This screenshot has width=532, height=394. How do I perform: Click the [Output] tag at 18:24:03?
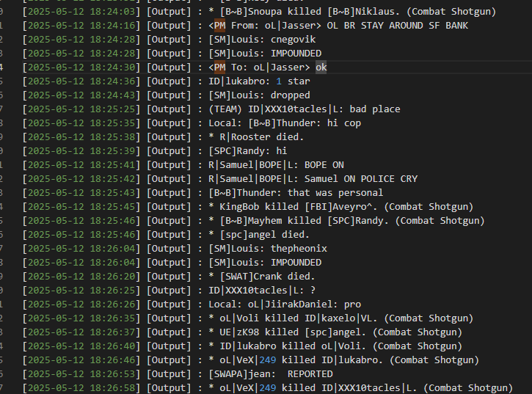pyautogui.click(x=169, y=12)
